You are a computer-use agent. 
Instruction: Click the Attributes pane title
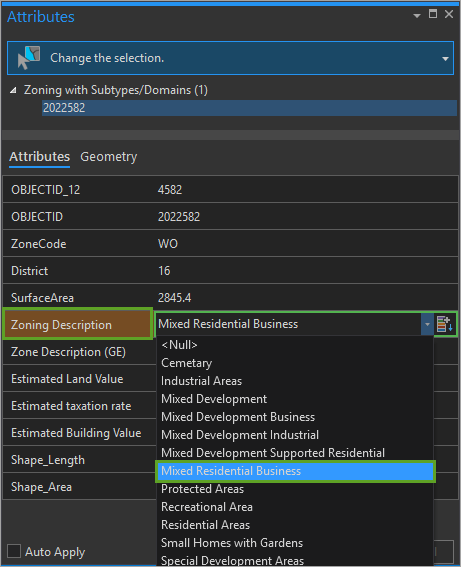40,17
